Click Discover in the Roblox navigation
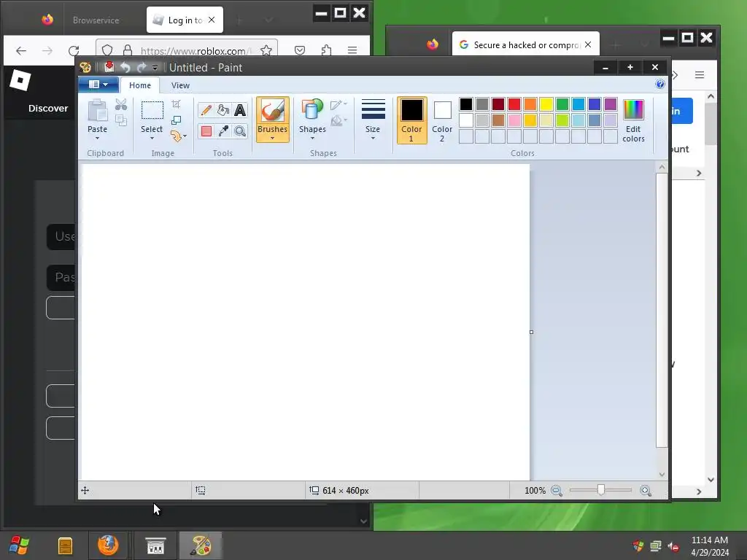This screenshot has height=560, width=747. [48, 108]
